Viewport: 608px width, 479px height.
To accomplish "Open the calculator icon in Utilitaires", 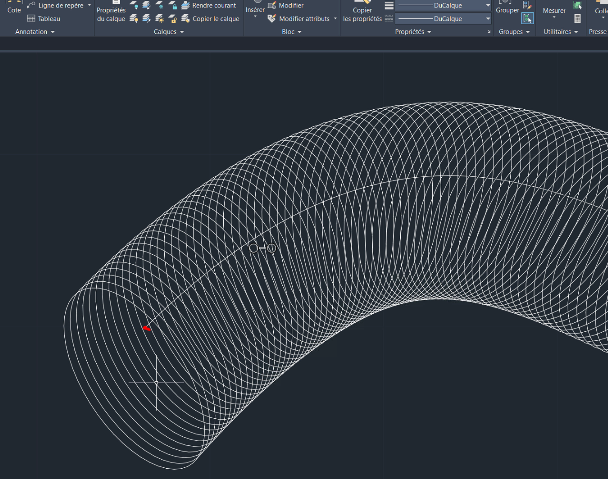I will [x=578, y=18].
